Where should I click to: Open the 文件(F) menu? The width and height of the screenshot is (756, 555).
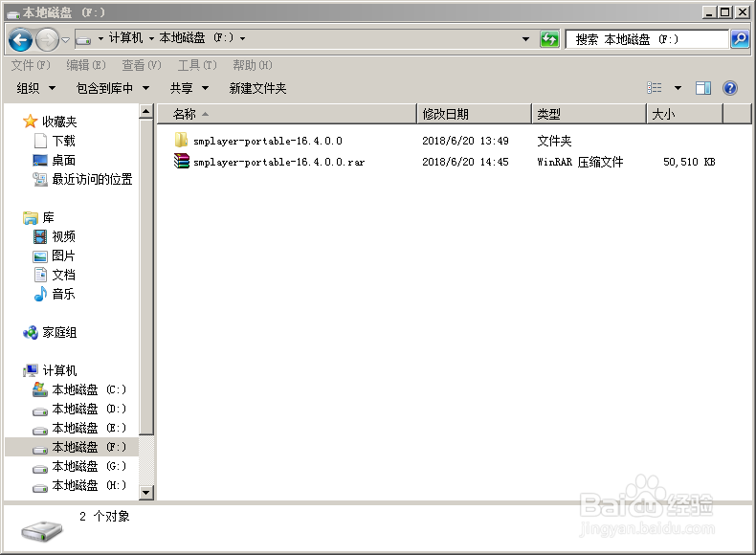(x=31, y=65)
